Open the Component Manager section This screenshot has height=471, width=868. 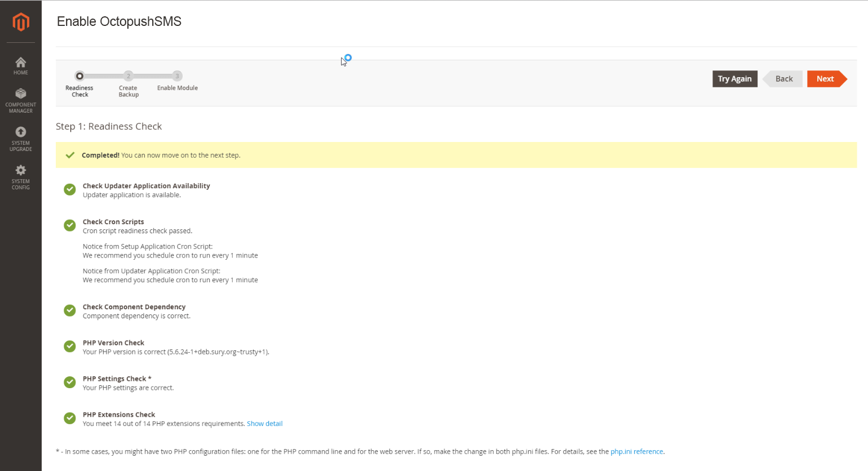[21, 101]
